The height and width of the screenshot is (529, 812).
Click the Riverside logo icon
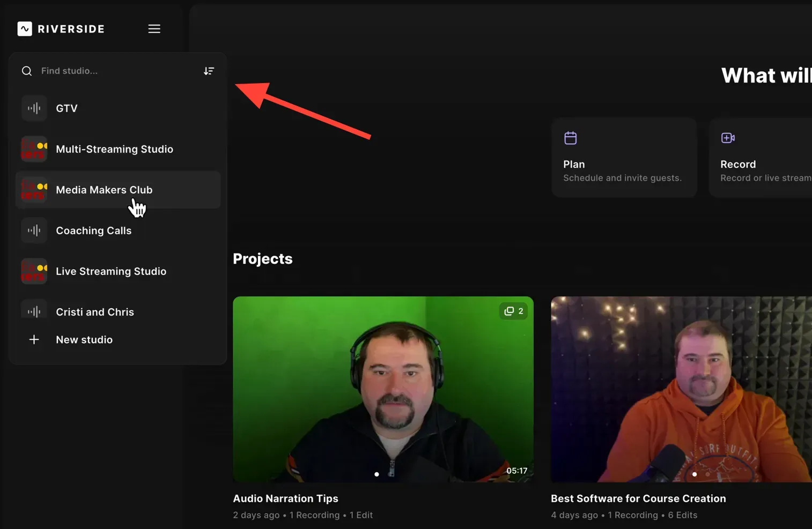[x=25, y=29]
